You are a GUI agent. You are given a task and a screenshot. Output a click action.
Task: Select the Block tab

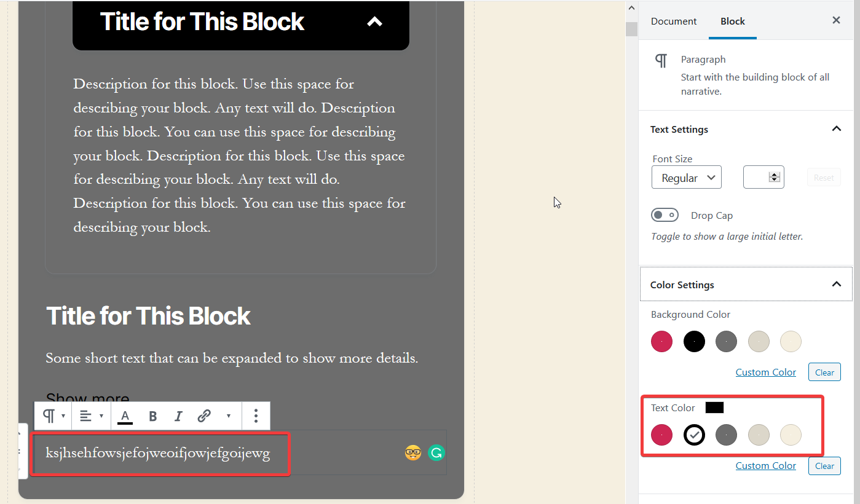[733, 21]
